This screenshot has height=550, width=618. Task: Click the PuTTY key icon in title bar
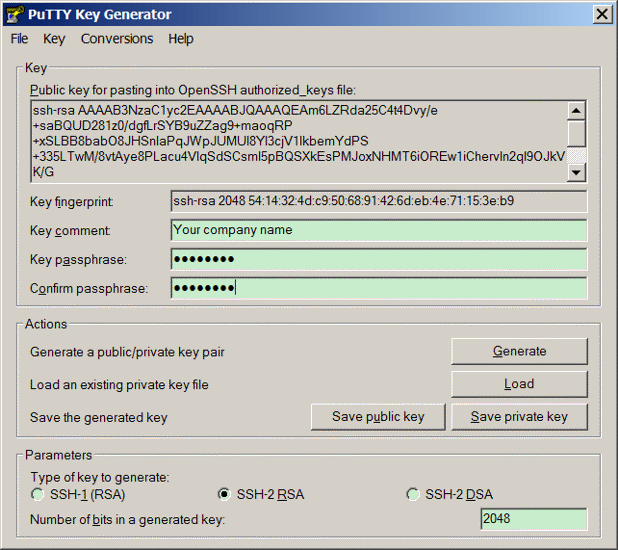(15, 14)
